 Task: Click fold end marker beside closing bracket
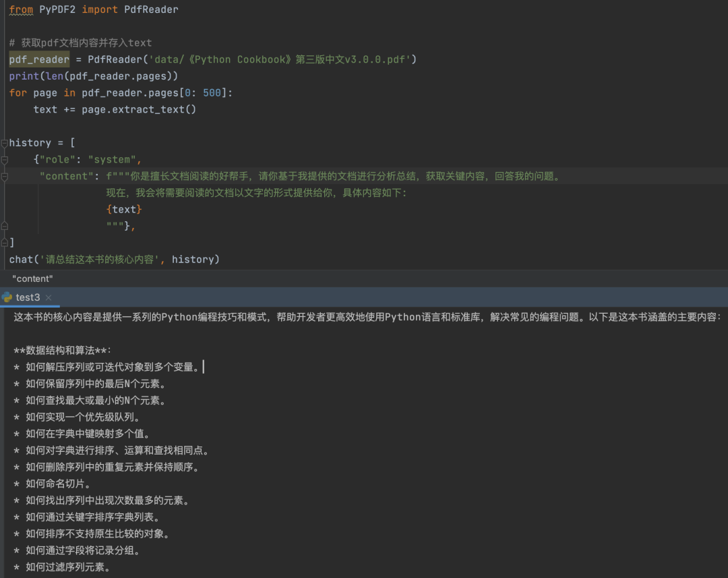tap(4, 242)
